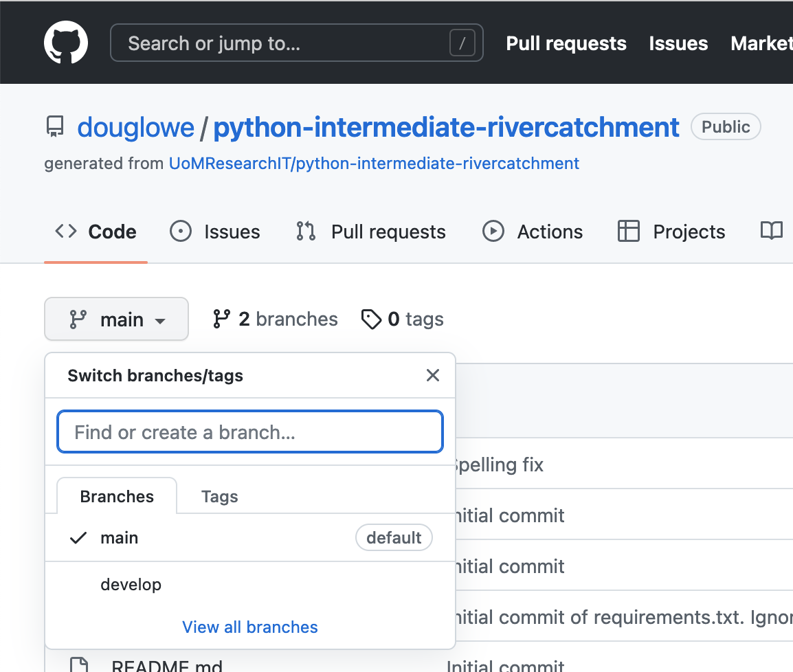Switch to the repository Pull requests tab

(370, 232)
